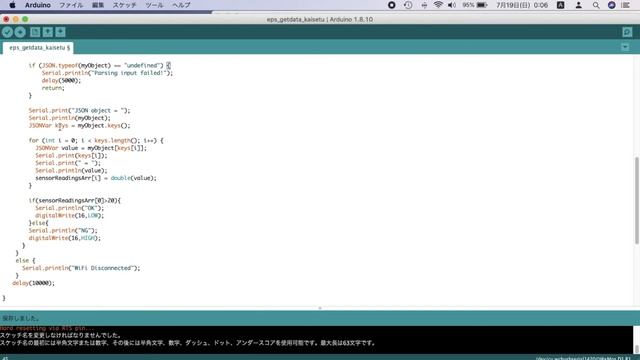
Task: Click the if(sensorReadingsArr[0]>20){ line
Action: tap(75, 200)
